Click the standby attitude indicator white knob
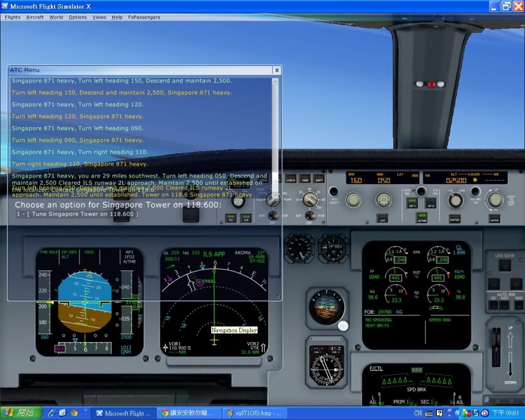The image size is (525, 420). pyautogui.click(x=343, y=326)
